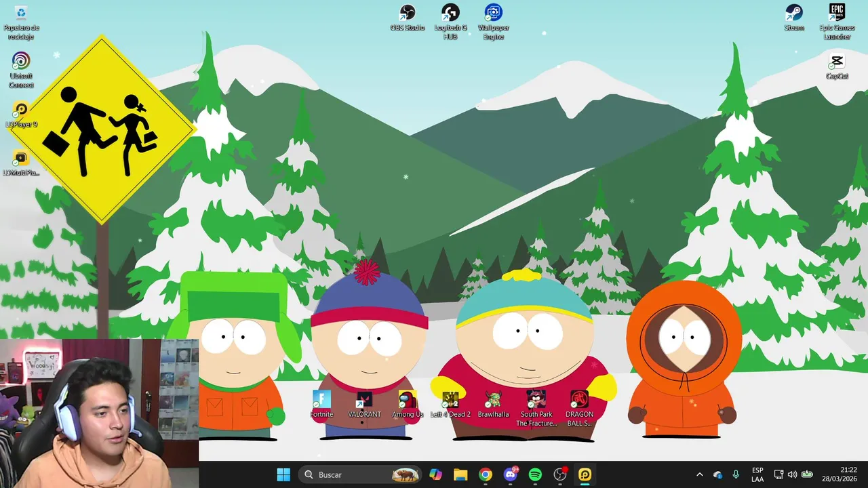Select South Park The Fractured shortcut

click(536, 409)
